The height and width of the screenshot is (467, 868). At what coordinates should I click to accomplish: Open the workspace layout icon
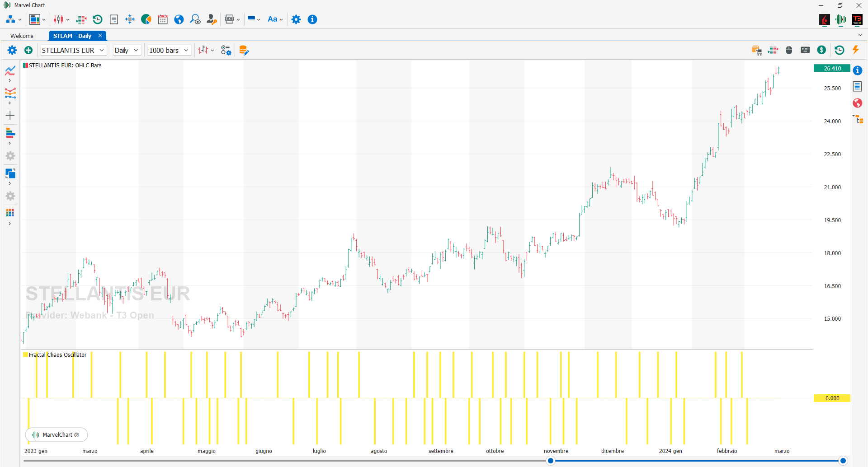pyautogui.click(x=35, y=19)
